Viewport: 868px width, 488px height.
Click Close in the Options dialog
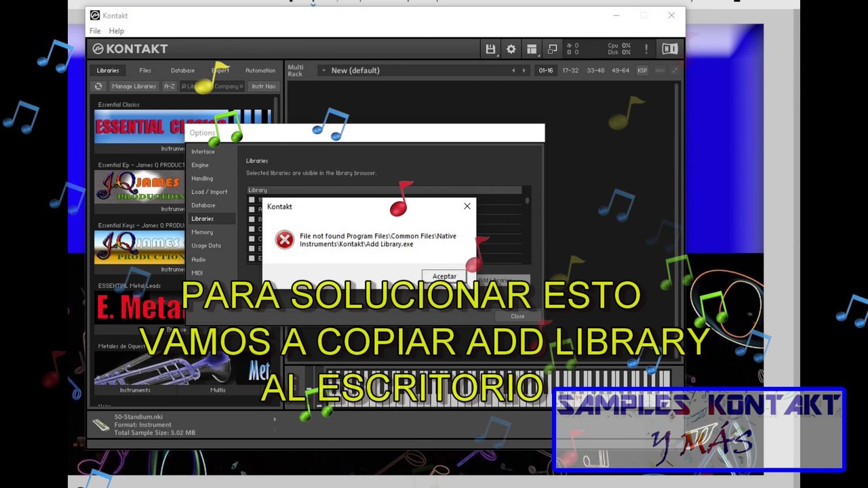tap(518, 317)
